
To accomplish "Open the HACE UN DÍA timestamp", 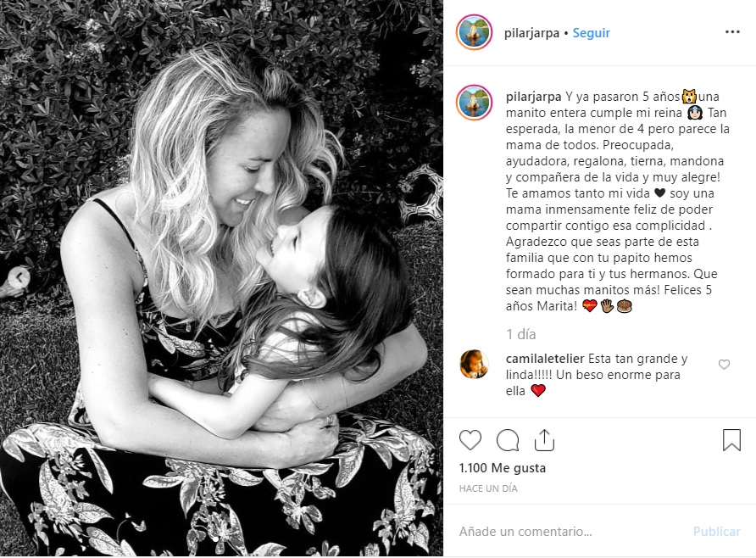I will (x=488, y=488).
